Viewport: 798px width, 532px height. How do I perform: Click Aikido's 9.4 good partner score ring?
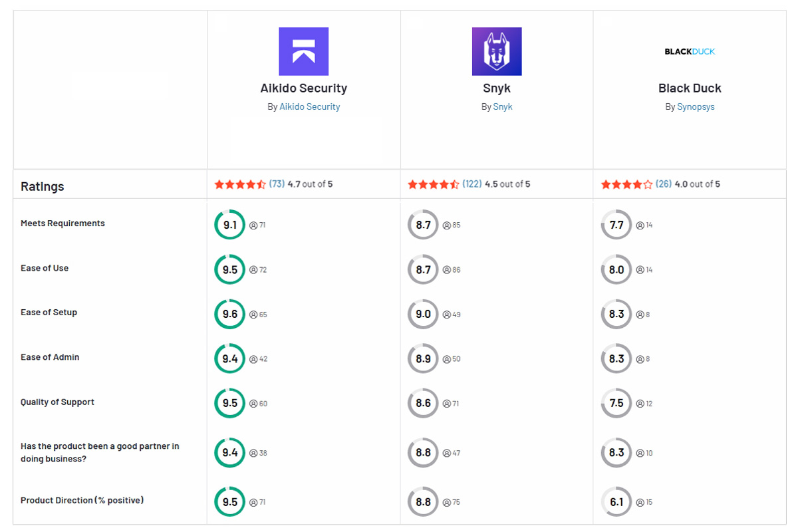coord(229,452)
